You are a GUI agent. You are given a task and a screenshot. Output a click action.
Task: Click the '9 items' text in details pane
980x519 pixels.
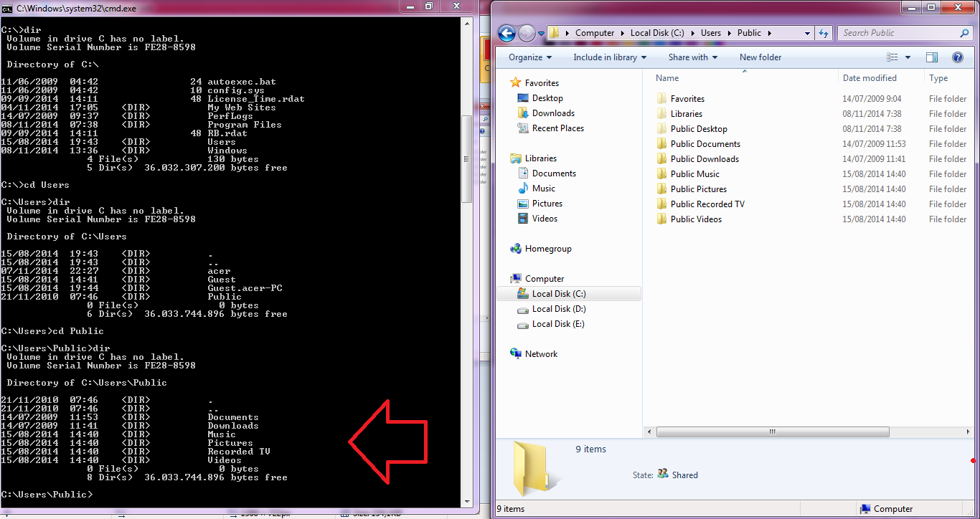click(x=590, y=449)
